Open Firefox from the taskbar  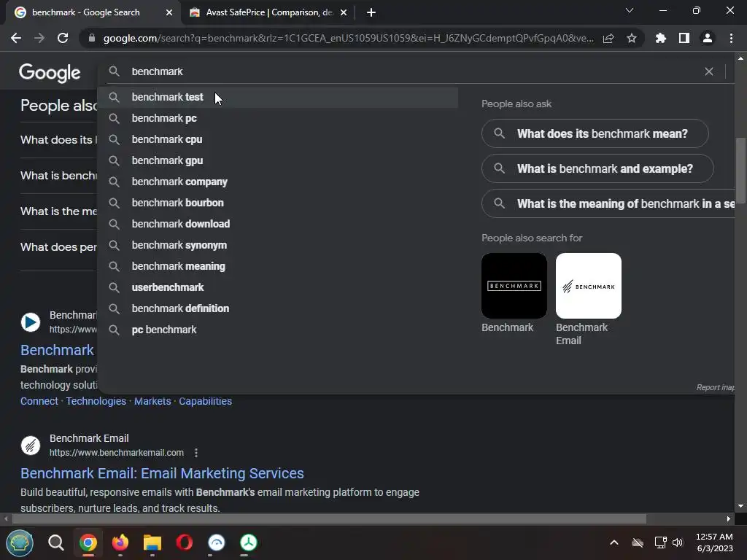[120, 542]
